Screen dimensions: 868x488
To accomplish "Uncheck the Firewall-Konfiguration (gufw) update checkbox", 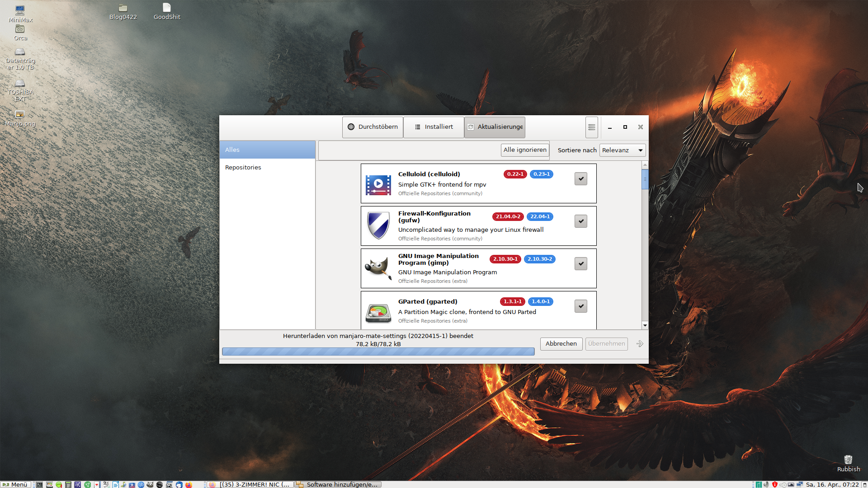I will coord(581,221).
